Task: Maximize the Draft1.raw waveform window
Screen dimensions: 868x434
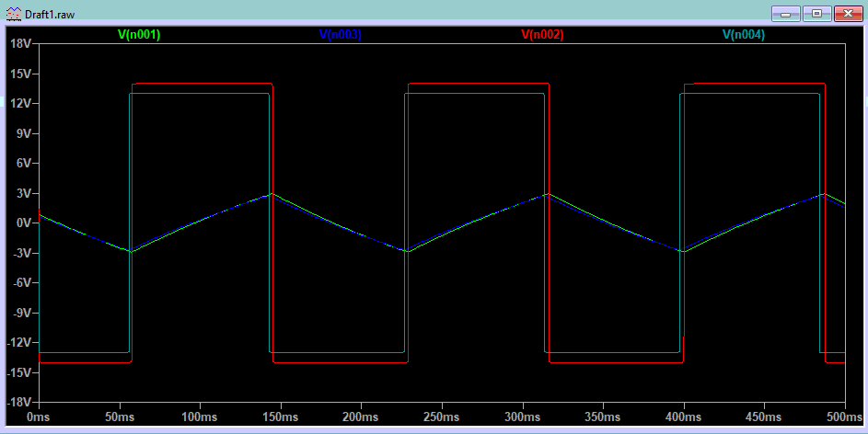Action: point(816,14)
